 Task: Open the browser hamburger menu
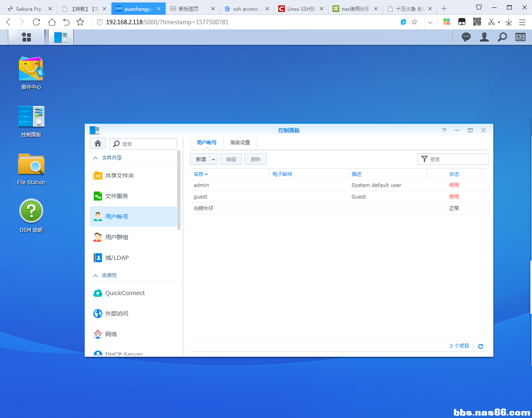point(522,22)
